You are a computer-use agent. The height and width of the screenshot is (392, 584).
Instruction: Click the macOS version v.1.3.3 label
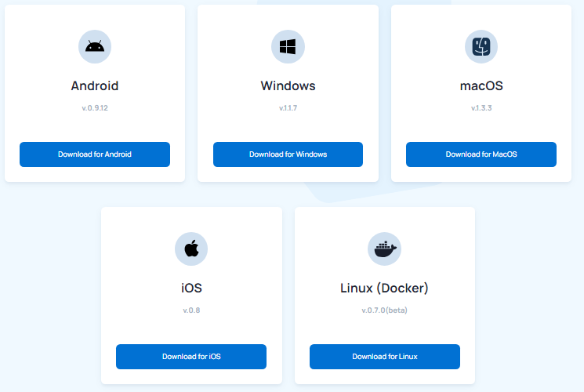481,108
